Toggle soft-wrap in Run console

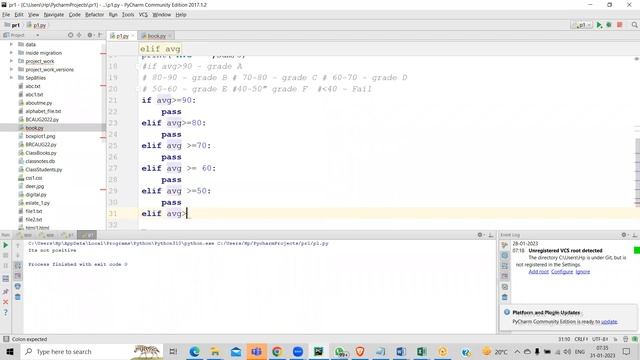(x=18, y=266)
